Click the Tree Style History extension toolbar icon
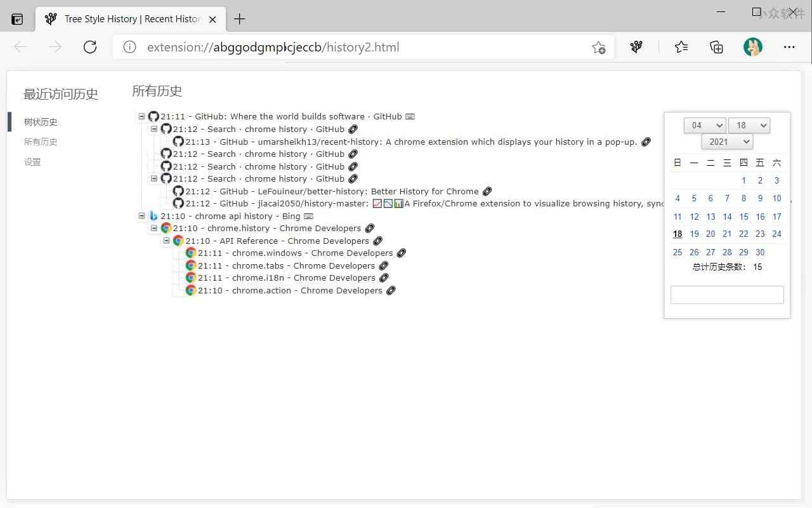Image resolution: width=812 pixels, height=508 pixels. tap(636, 47)
